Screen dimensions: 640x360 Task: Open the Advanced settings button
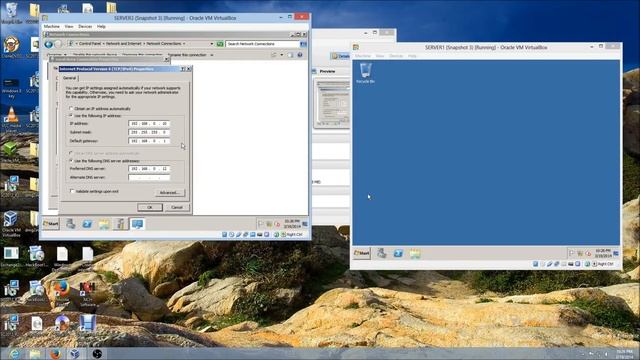170,193
